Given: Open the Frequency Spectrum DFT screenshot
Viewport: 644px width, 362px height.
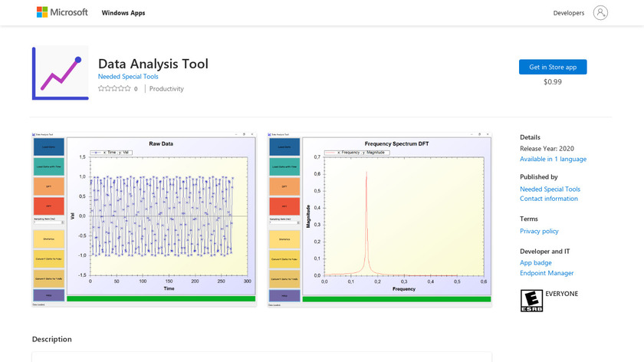Looking at the screenshot, I should pyautogui.click(x=379, y=219).
